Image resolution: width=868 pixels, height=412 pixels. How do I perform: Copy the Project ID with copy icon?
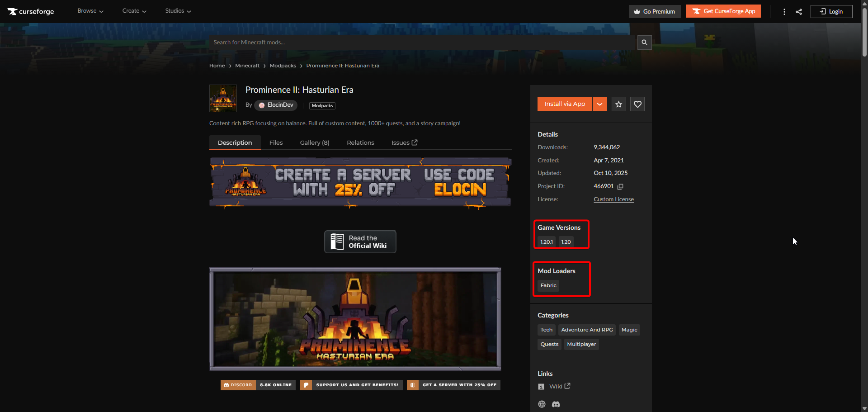pos(620,186)
